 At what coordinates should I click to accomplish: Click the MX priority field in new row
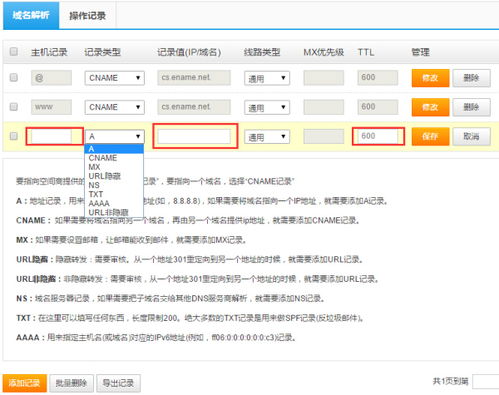point(323,137)
